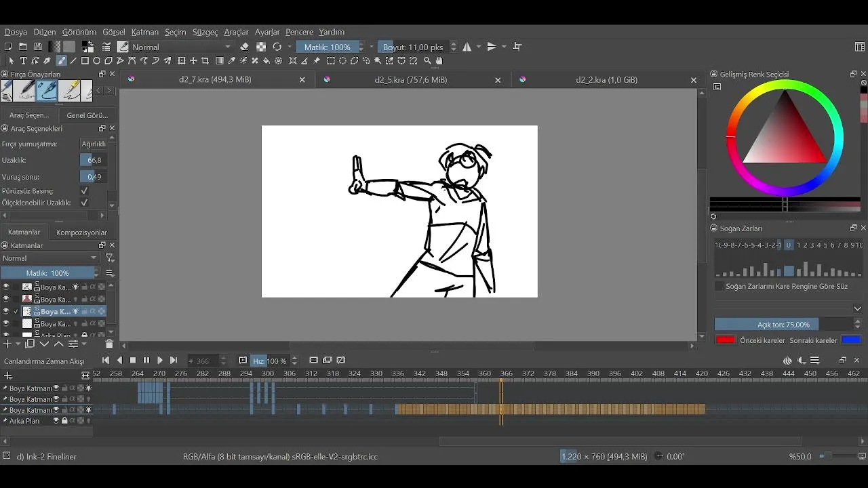
Task: Delete the selected layer with trash icon
Action: click(109, 344)
